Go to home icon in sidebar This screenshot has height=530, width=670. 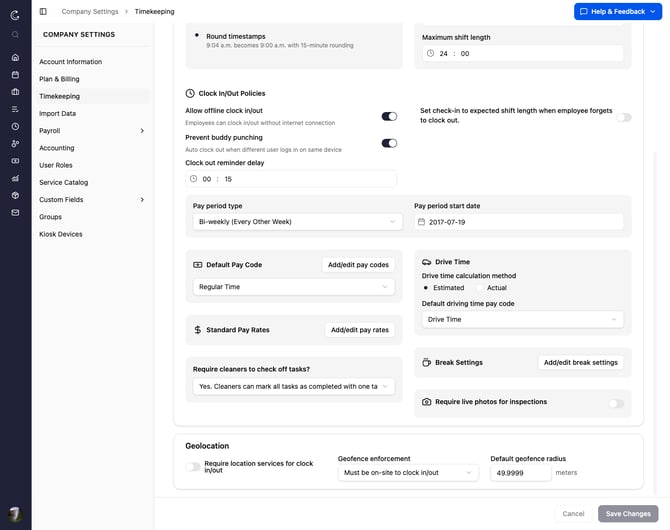tap(15, 57)
